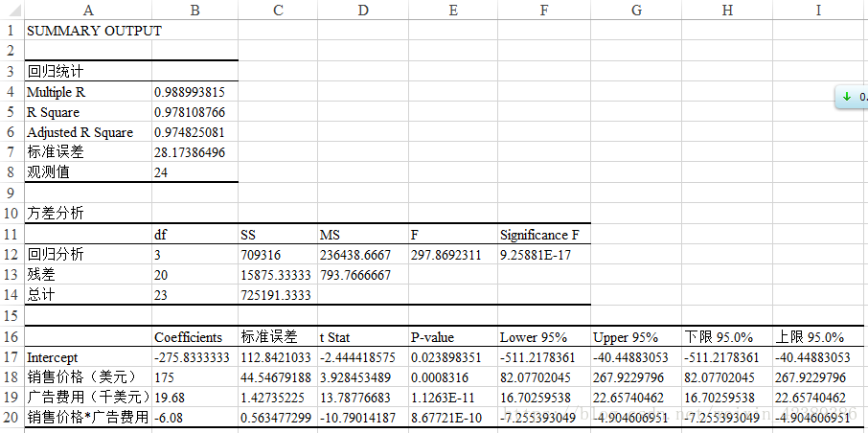Select Intercept P-value 0.023898351
The image size is (868, 433).
[453, 357]
